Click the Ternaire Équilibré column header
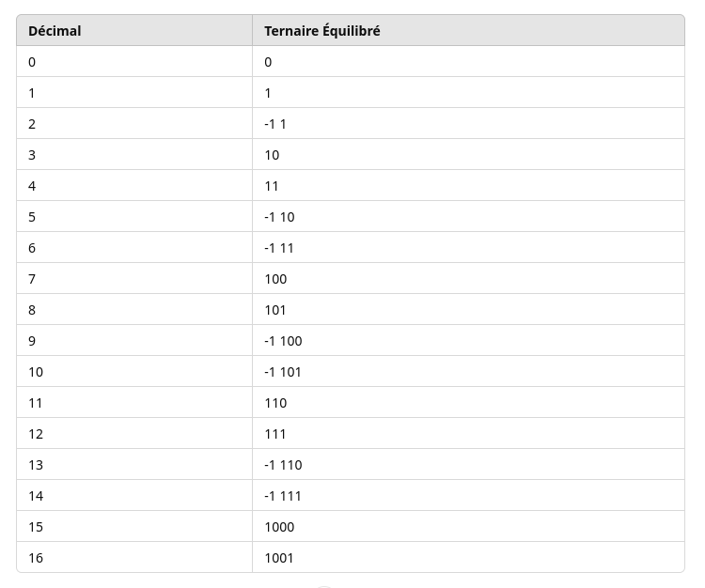Image resolution: width=705 pixels, height=588 pixels. click(x=468, y=31)
